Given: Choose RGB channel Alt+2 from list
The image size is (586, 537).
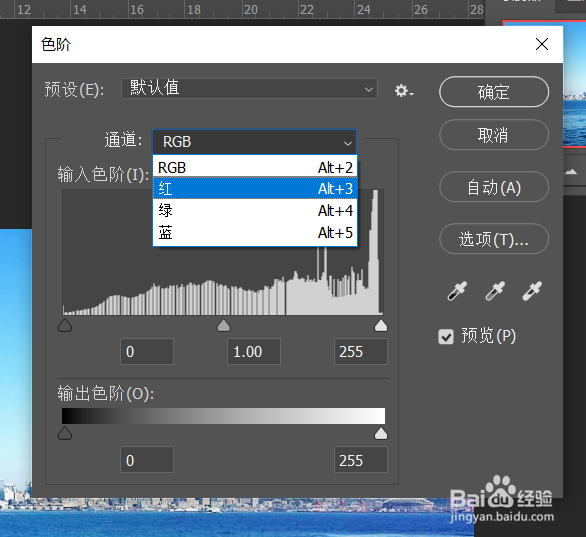Looking at the screenshot, I should point(255,167).
